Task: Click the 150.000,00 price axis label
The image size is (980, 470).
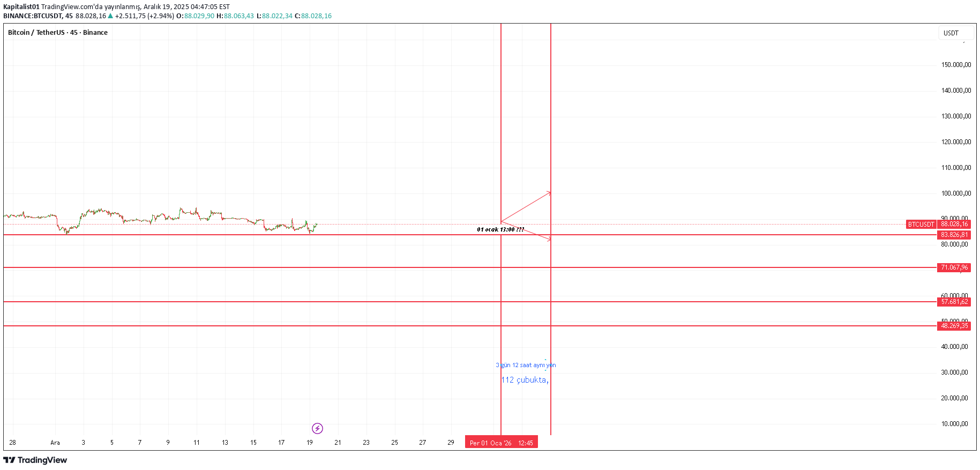Action: (x=956, y=65)
